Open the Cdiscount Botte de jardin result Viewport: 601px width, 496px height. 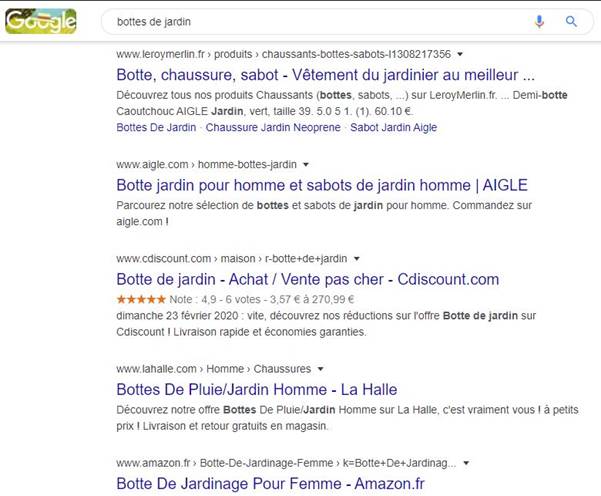click(308, 279)
